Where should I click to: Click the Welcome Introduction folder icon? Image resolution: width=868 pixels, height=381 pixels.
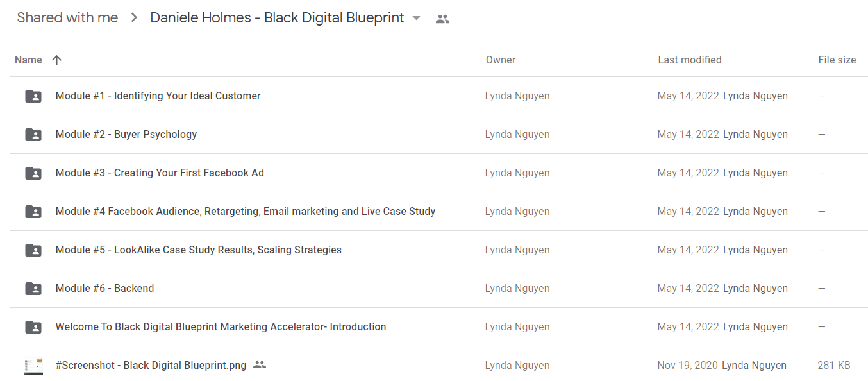coord(33,327)
